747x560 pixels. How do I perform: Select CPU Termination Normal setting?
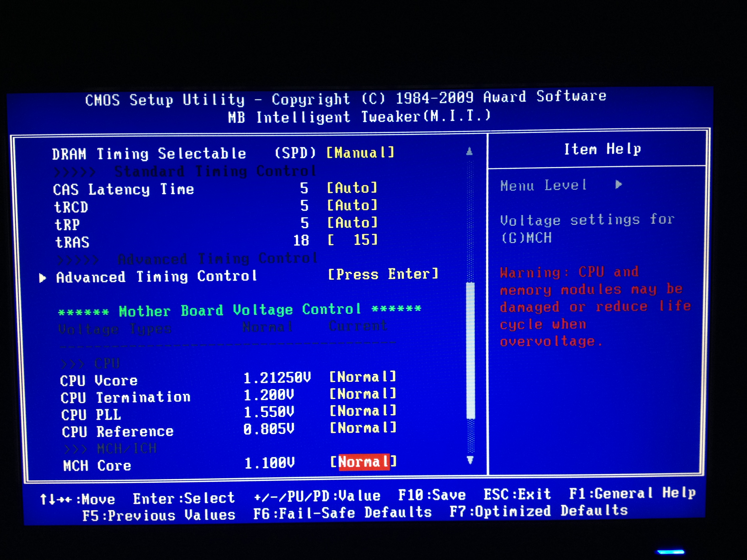362,394
